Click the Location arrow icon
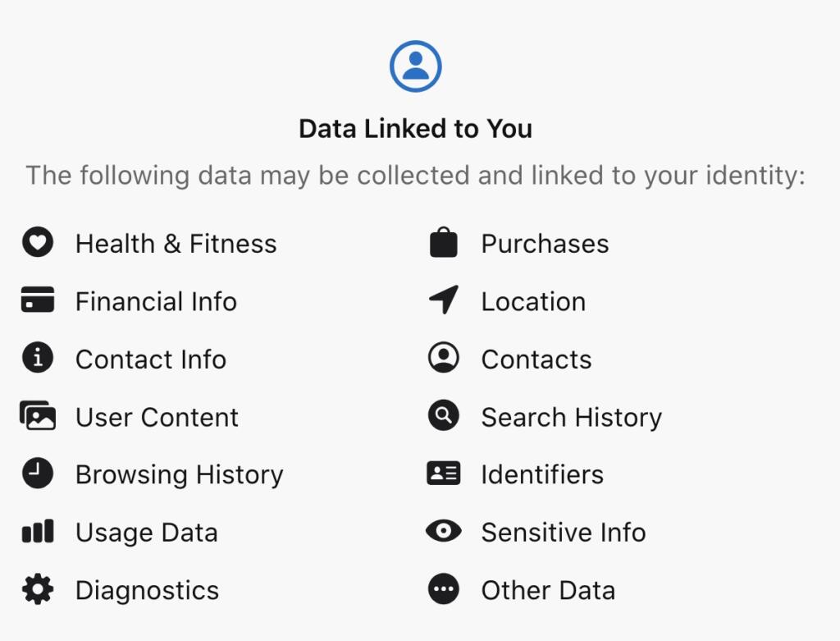Screen dimensions: 840x641 pos(444,301)
